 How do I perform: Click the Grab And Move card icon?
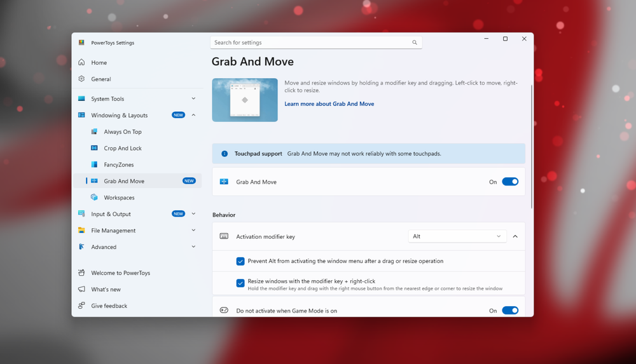(x=224, y=182)
